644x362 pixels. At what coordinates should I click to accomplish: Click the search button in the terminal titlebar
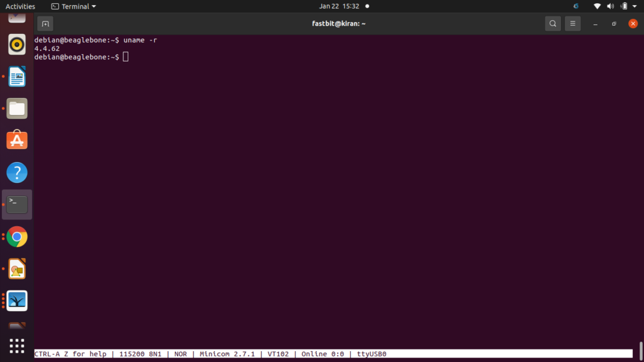(552, 23)
